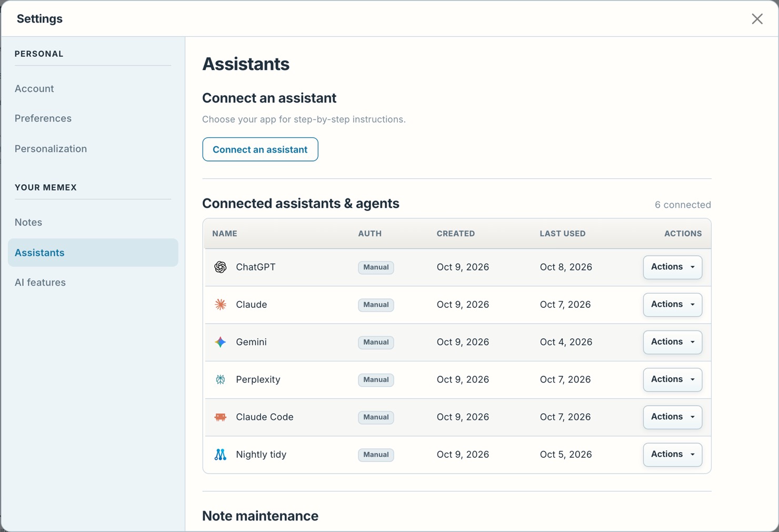Click the Manual badge for Gemini
The width and height of the screenshot is (779, 532).
[x=376, y=342]
